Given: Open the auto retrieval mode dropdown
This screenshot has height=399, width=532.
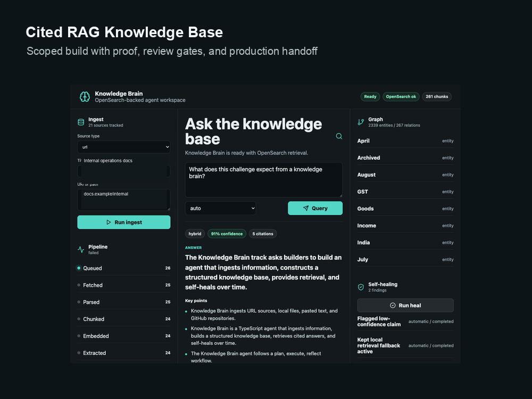Looking at the screenshot, I should tap(221, 209).
